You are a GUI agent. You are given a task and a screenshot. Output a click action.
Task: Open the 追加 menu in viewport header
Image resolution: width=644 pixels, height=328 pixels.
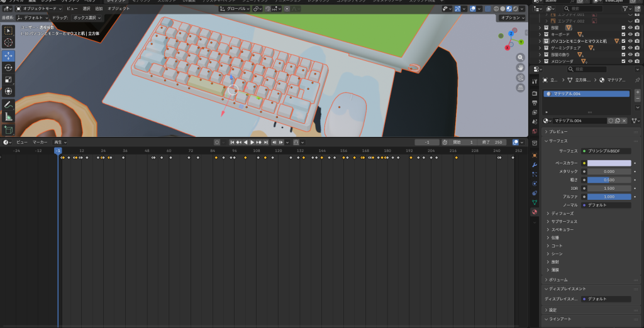[x=99, y=9]
